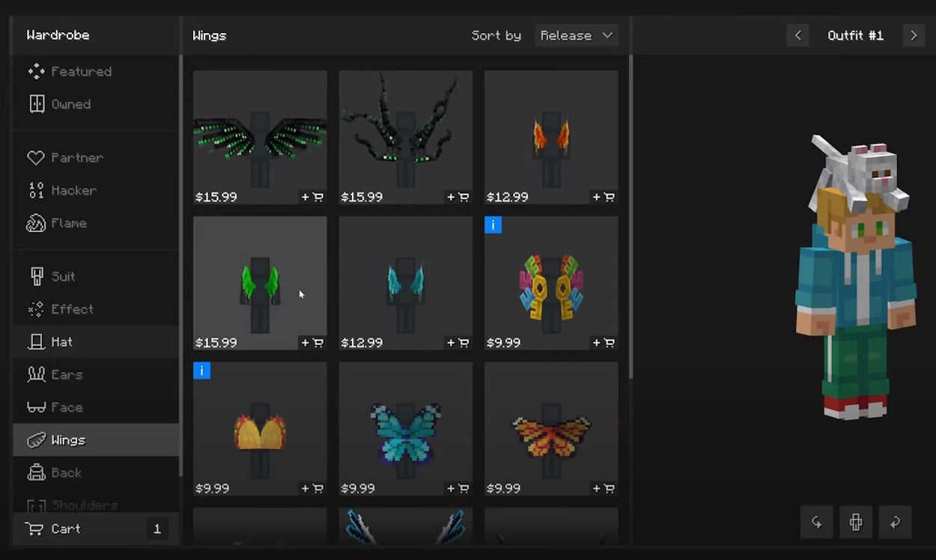Add the orange monarch butterfly wings to cart
This screenshot has height=560, width=936.
[604, 487]
